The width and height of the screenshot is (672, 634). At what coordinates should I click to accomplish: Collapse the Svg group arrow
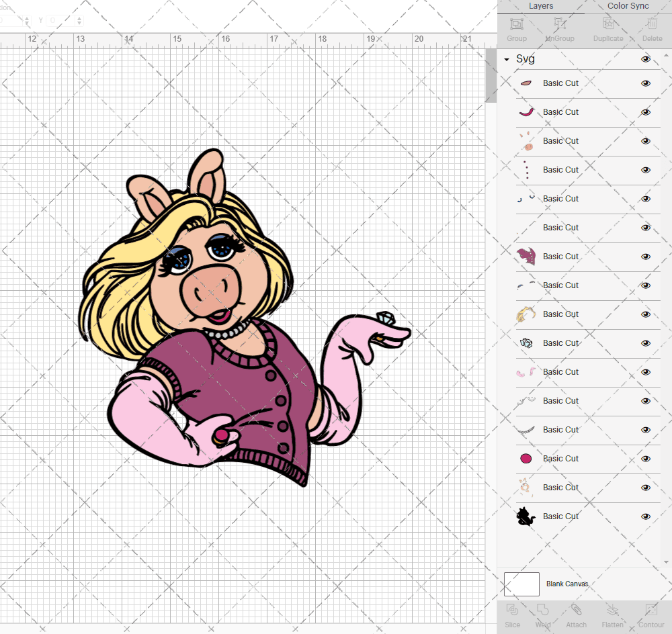pos(507,60)
